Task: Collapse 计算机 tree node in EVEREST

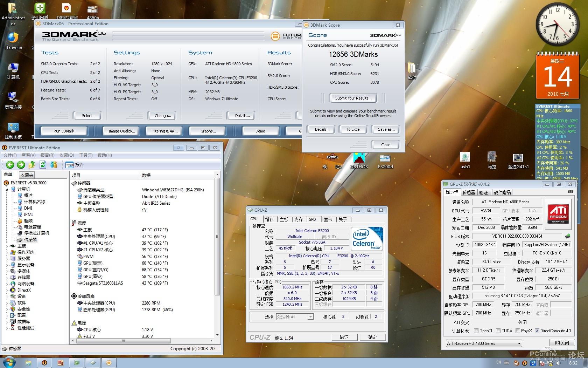Action: [x=7, y=189]
